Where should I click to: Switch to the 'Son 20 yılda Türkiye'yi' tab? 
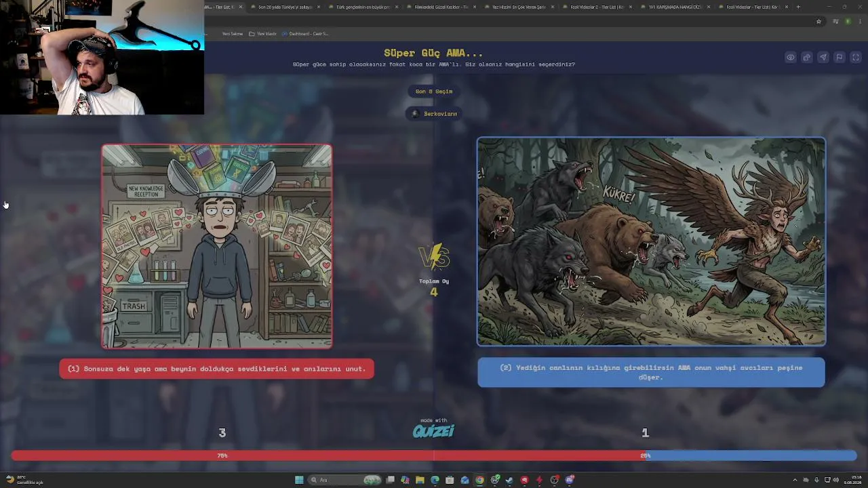coord(285,7)
